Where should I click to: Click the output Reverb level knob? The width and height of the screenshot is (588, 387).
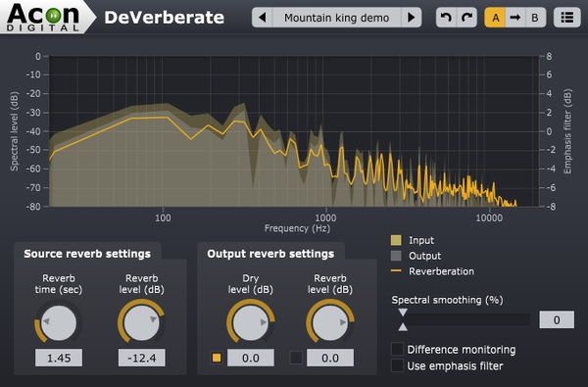[x=330, y=323]
